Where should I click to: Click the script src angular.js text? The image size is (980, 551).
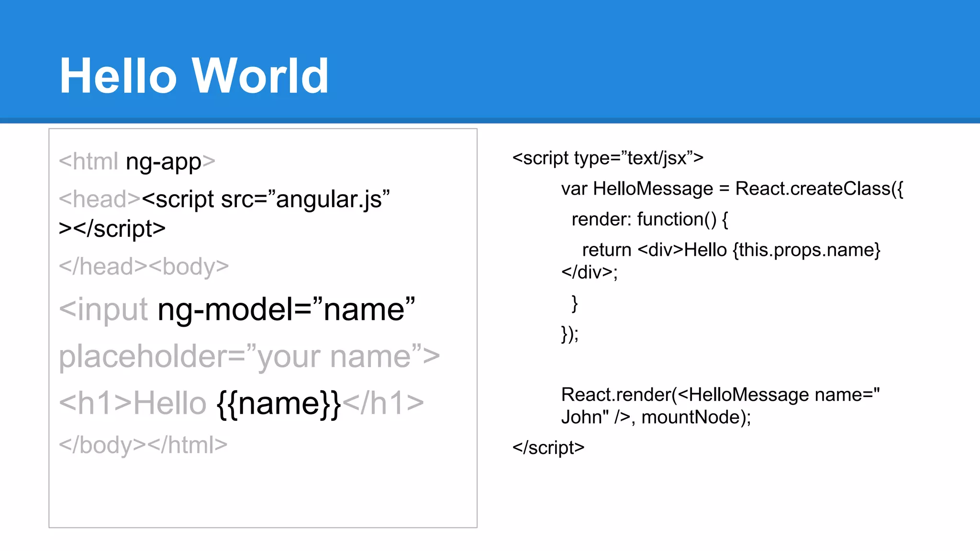(266, 199)
